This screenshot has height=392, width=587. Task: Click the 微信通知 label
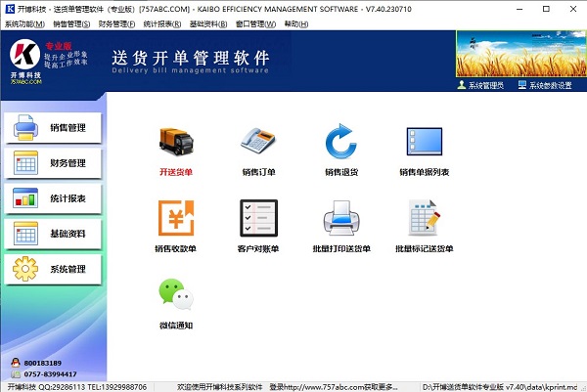(x=176, y=326)
